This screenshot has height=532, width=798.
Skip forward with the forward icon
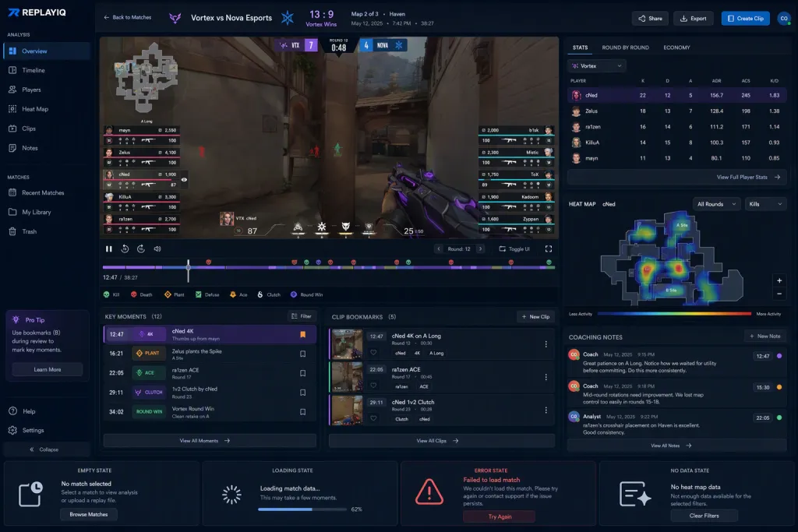tap(141, 248)
